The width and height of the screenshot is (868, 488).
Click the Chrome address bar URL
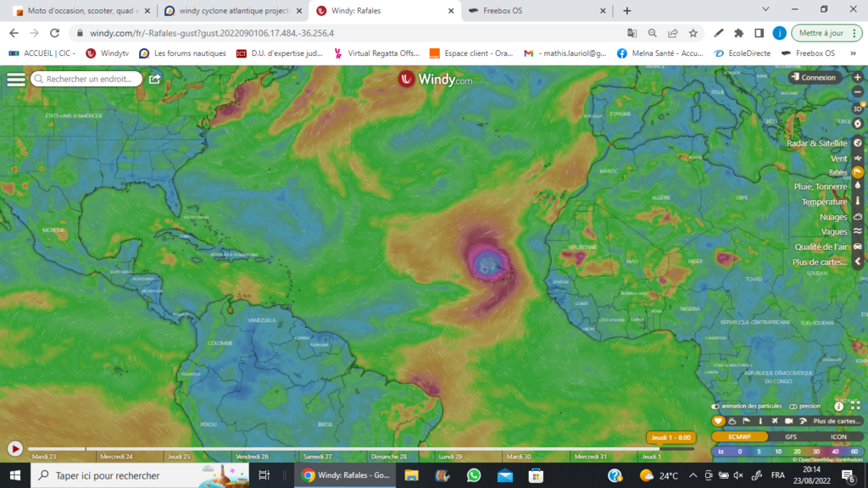pos(212,33)
